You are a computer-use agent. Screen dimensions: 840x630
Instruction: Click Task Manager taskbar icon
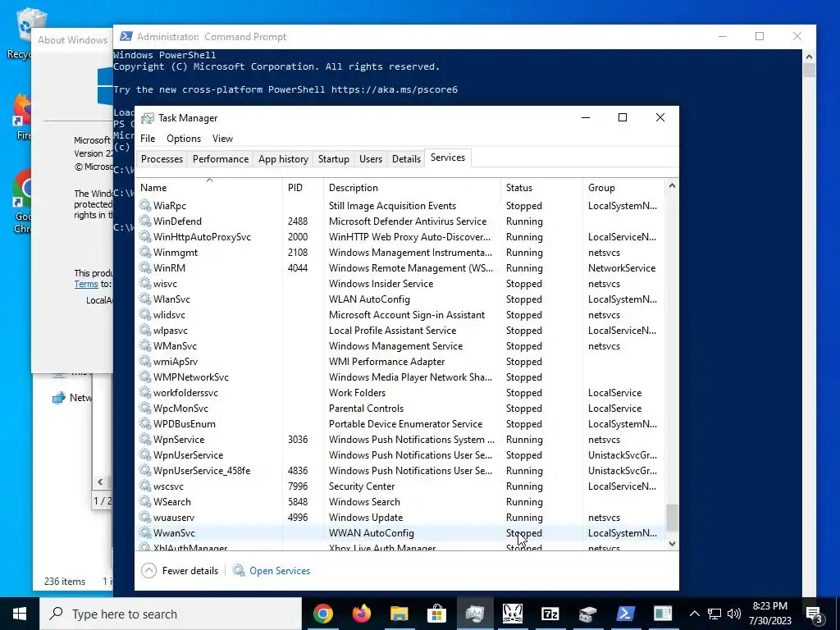[475, 614]
